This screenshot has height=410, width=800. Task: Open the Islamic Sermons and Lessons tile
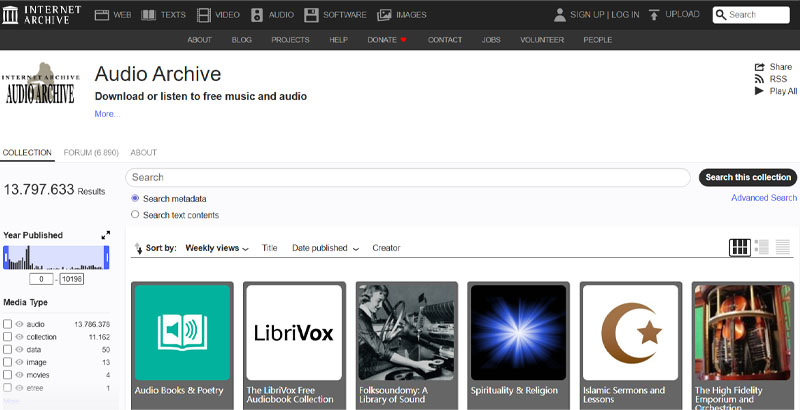coord(631,346)
